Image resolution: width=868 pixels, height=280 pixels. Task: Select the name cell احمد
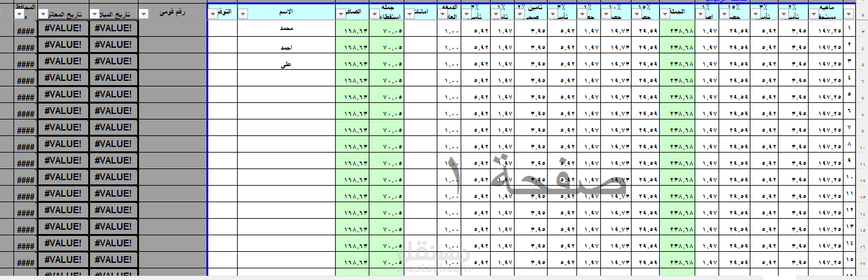click(x=287, y=45)
